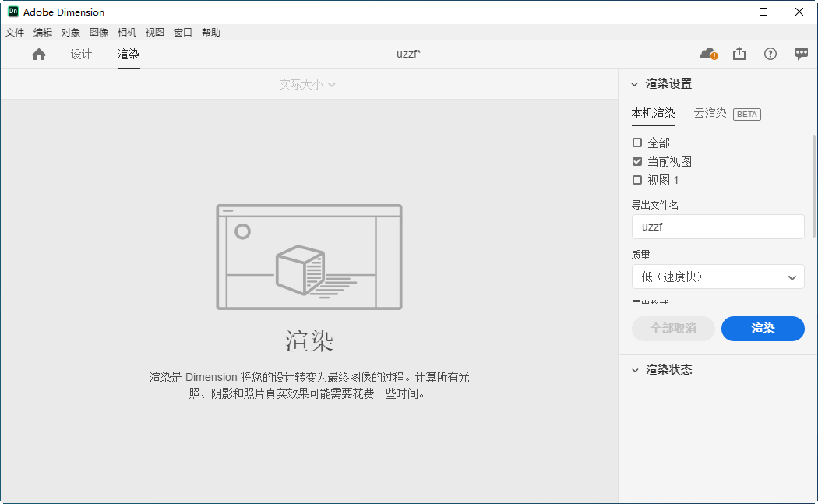The image size is (818, 504).
Task: Click the 全部取消 button
Action: (x=673, y=329)
